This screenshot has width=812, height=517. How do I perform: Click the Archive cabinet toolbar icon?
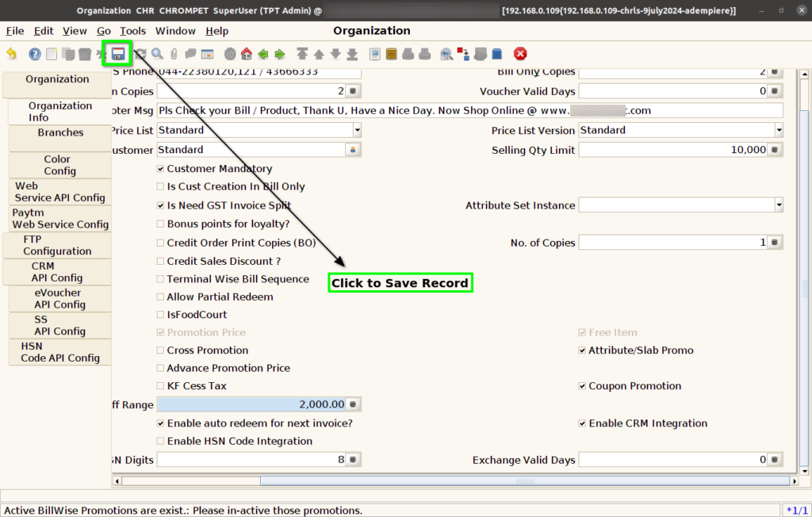click(x=392, y=54)
